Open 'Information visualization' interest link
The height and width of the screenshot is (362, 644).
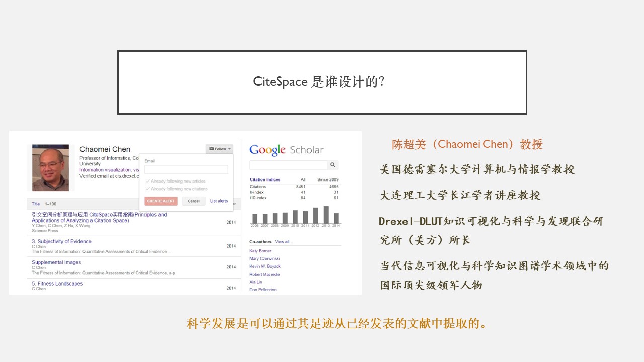105,170
